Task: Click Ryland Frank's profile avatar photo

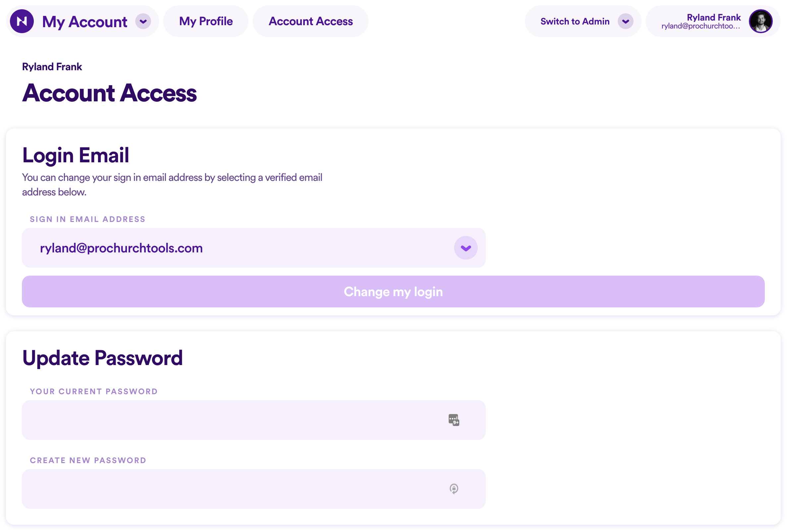Action: tap(760, 21)
